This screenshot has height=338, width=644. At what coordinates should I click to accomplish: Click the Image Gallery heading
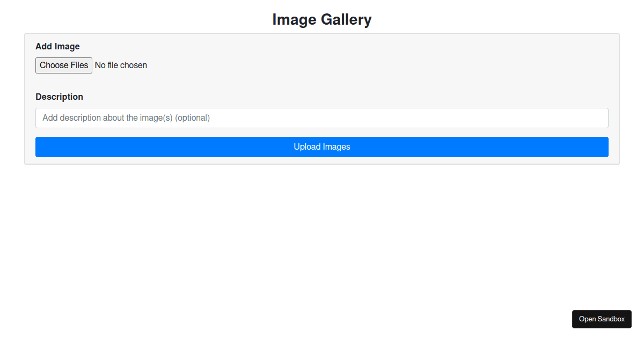(x=322, y=19)
